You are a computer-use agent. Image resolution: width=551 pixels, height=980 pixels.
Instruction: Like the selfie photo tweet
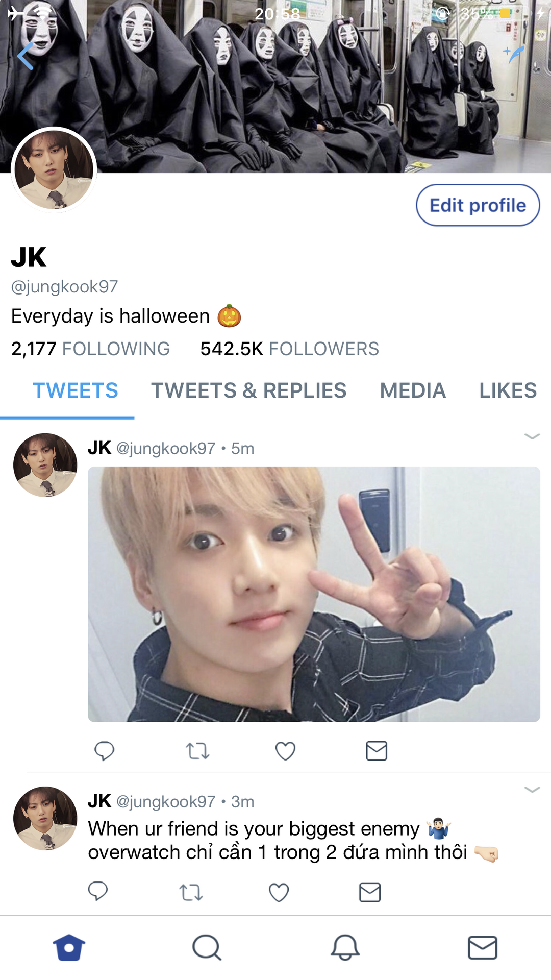click(285, 751)
